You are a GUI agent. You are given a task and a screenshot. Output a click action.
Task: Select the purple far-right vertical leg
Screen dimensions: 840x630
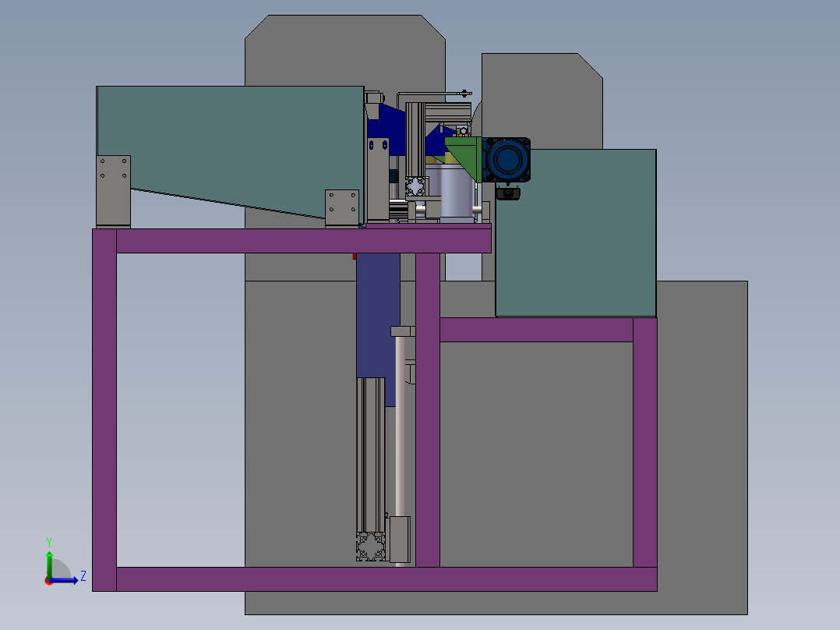645,442
